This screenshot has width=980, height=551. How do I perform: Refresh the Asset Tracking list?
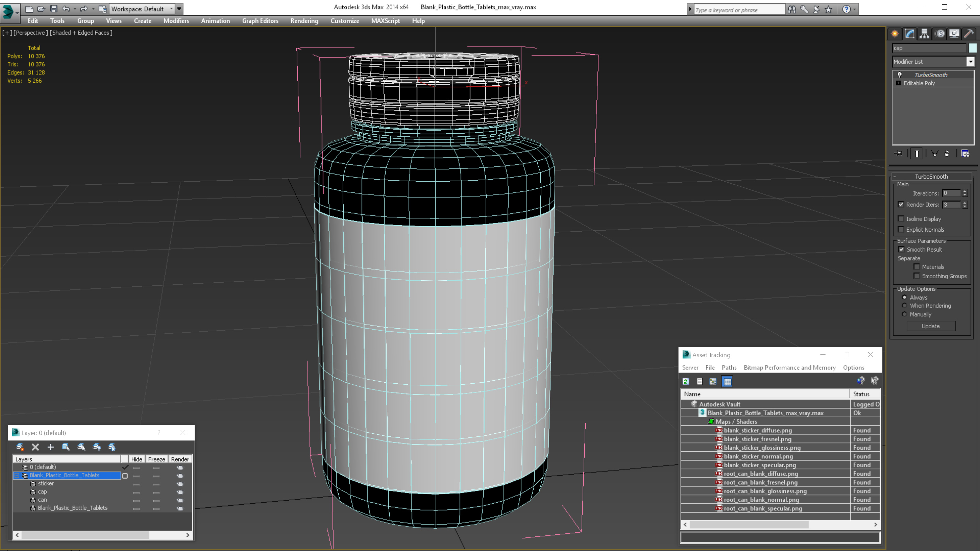686,381
